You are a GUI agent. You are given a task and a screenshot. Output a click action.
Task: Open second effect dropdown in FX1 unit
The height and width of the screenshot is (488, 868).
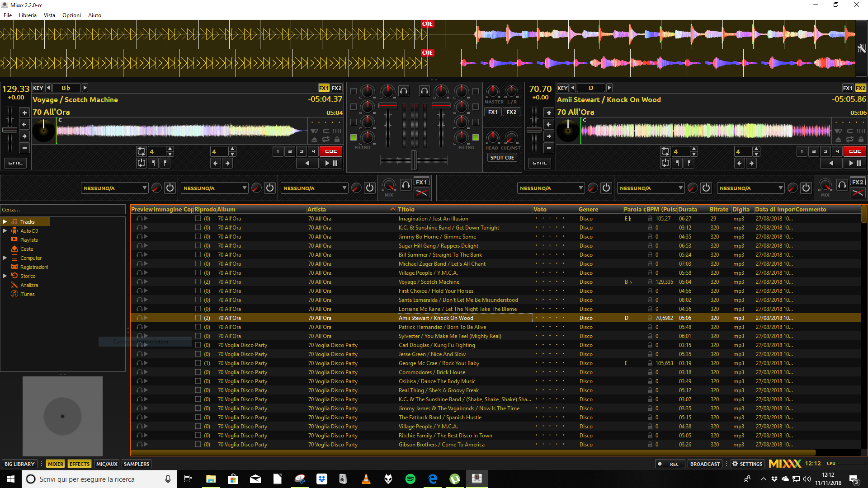coord(215,188)
